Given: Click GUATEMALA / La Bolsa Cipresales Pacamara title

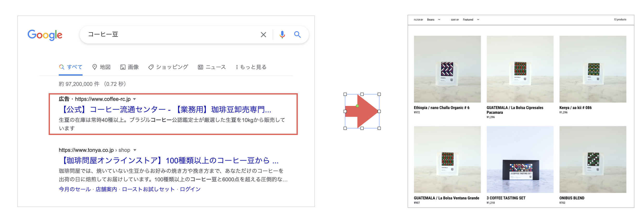Looking at the screenshot, I should [515, 110].
